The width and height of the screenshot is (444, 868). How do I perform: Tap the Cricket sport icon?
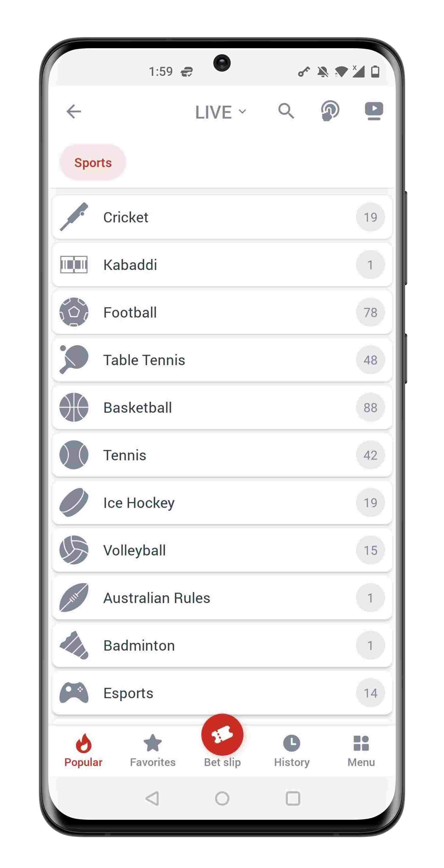[74, 217]
